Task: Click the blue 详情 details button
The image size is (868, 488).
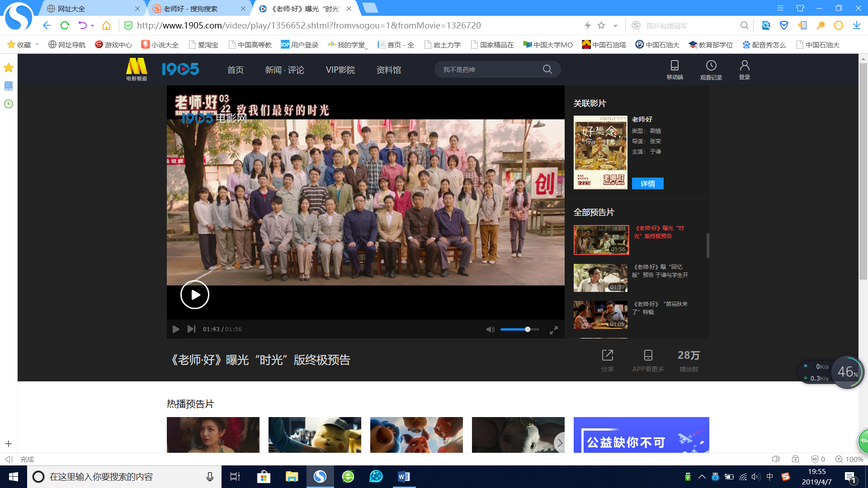Action: 647,183
